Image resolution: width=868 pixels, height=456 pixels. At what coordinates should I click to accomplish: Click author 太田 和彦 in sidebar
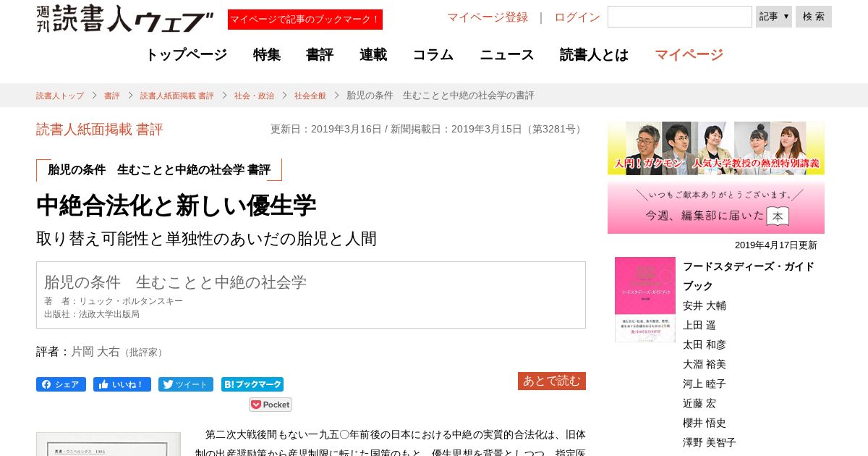tap(705, 345)
